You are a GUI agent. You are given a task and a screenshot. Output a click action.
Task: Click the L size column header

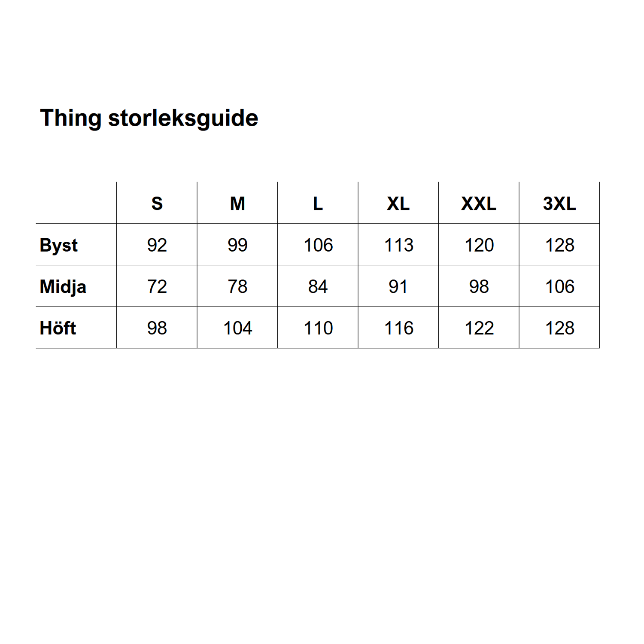(x=318, y=204)
